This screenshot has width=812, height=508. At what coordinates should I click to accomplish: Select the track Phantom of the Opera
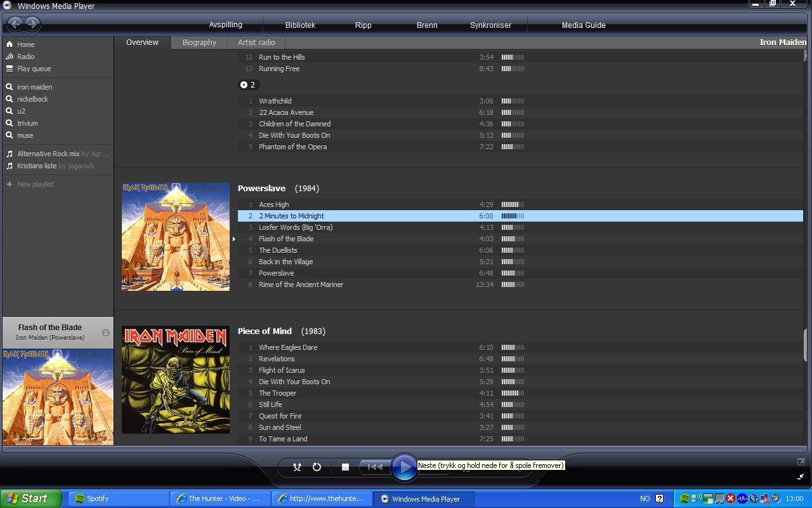tap(520, 147)
